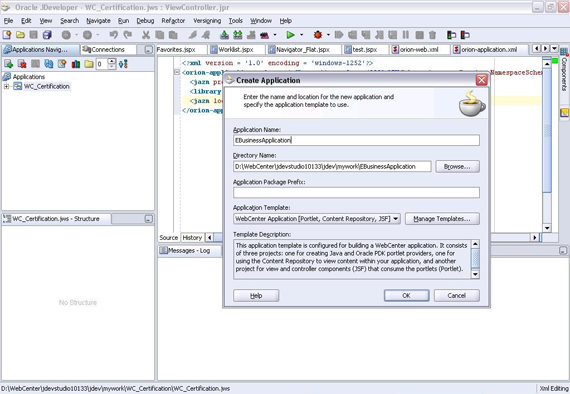The image size is (570, 394).
Task: Click Cancel in Create Application dialog
Action: pos(457,296)
